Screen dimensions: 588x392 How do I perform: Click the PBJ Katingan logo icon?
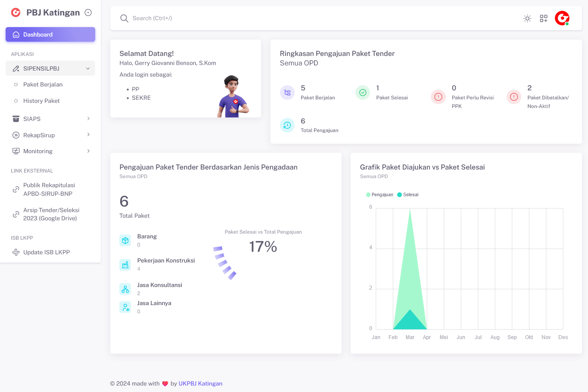click(16, 12)
